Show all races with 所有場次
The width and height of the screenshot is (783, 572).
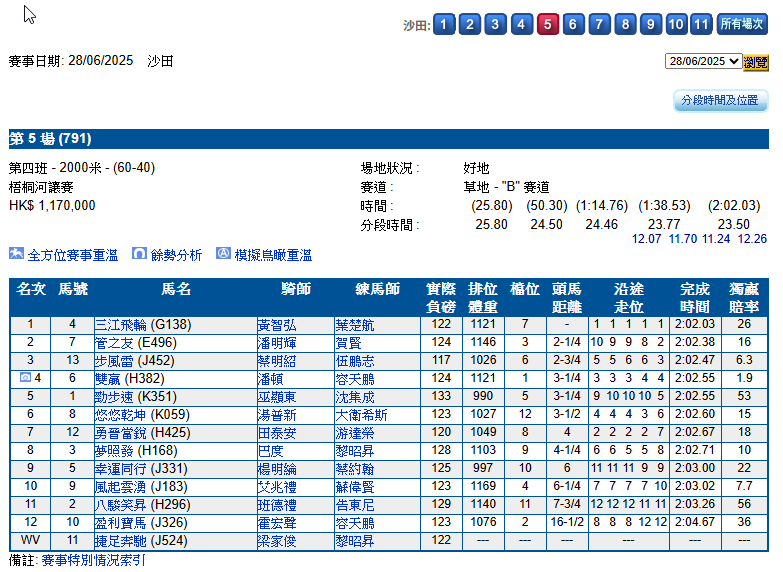pyautogui.click(x=742, y=24)
